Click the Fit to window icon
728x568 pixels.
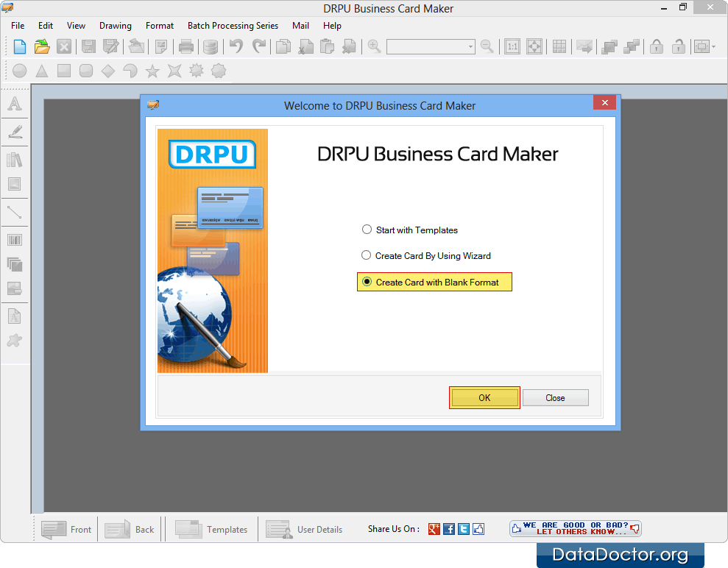tap(534, 47)
